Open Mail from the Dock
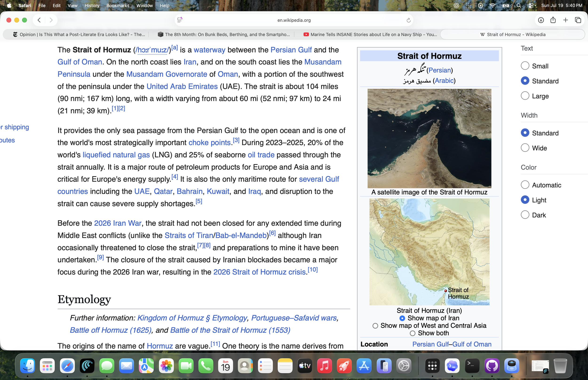588x380 pixels. coord(127,366)
